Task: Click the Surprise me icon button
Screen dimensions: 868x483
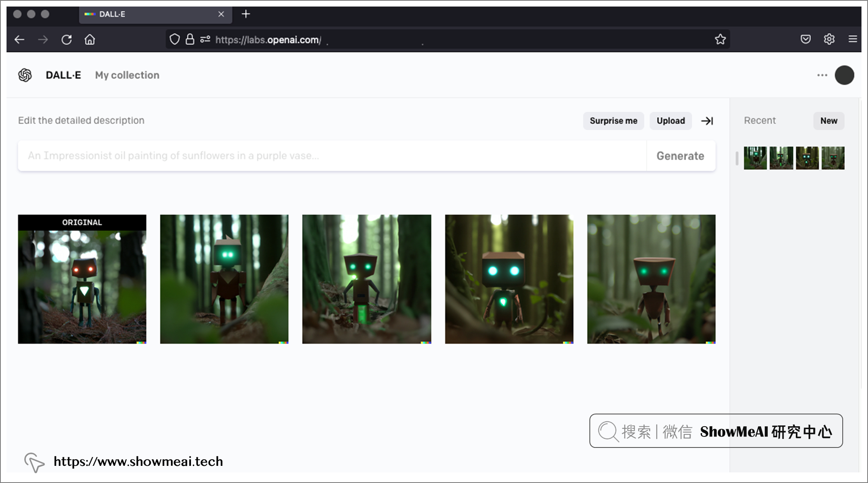Action: coord(613,121)
